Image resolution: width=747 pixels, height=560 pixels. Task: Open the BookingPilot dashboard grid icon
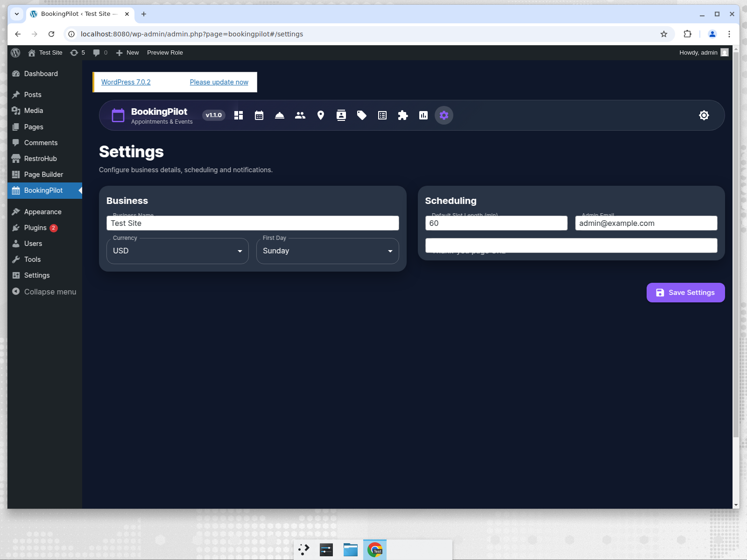tap(239, 115)
